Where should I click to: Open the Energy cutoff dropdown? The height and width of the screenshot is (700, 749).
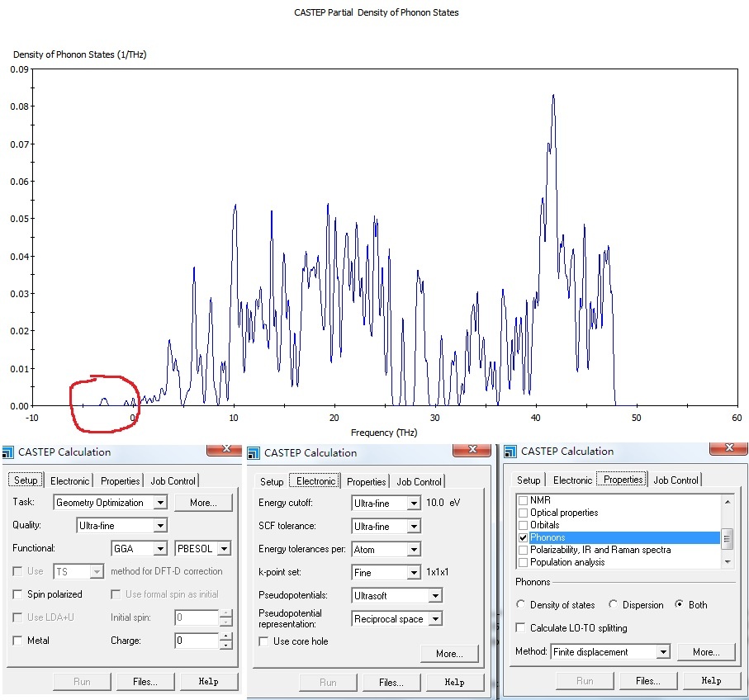[x=414, y=504]
